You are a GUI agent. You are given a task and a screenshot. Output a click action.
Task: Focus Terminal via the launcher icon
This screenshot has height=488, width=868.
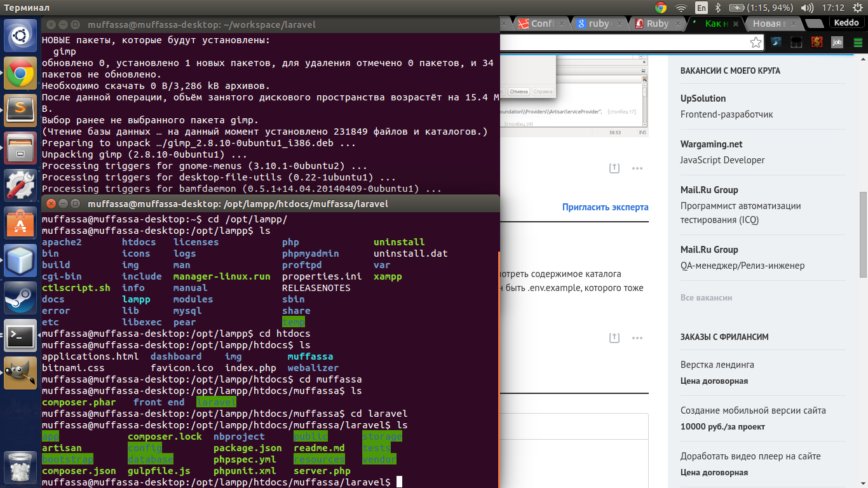21,335
